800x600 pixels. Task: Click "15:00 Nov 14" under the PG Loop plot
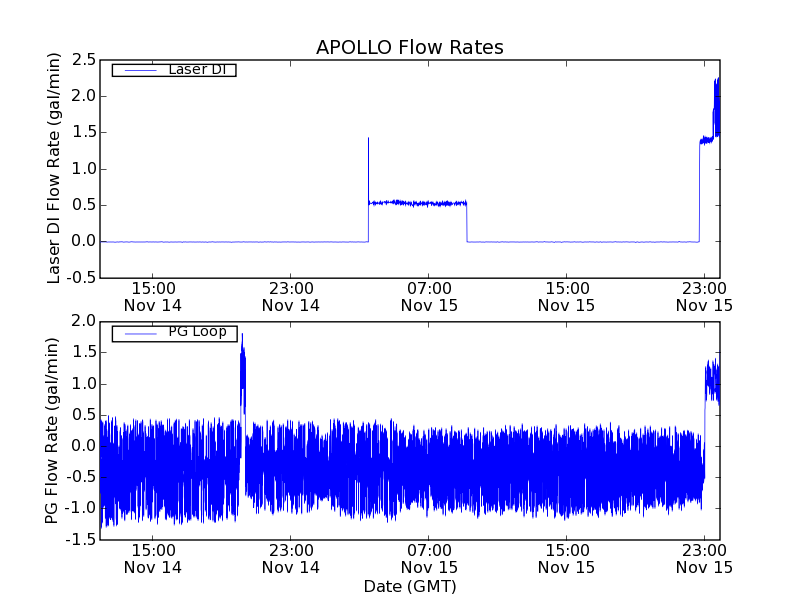(153, 559)
